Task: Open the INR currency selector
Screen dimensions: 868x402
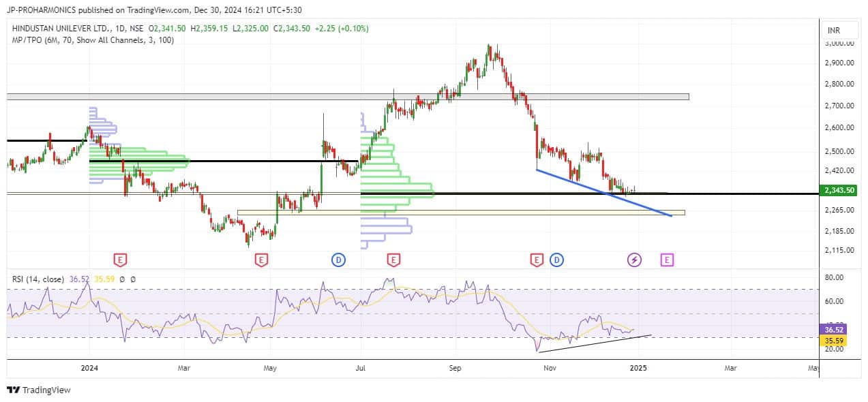Action: (833, 31)
